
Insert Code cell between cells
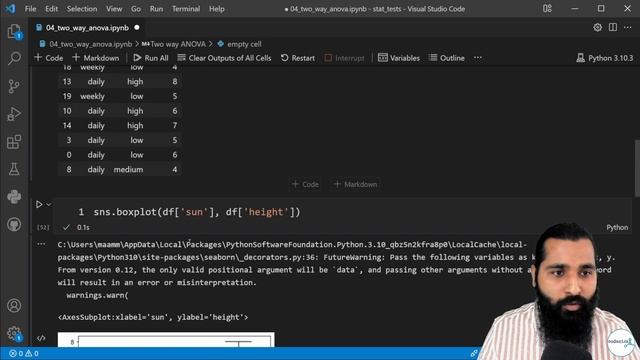point(305,184)
